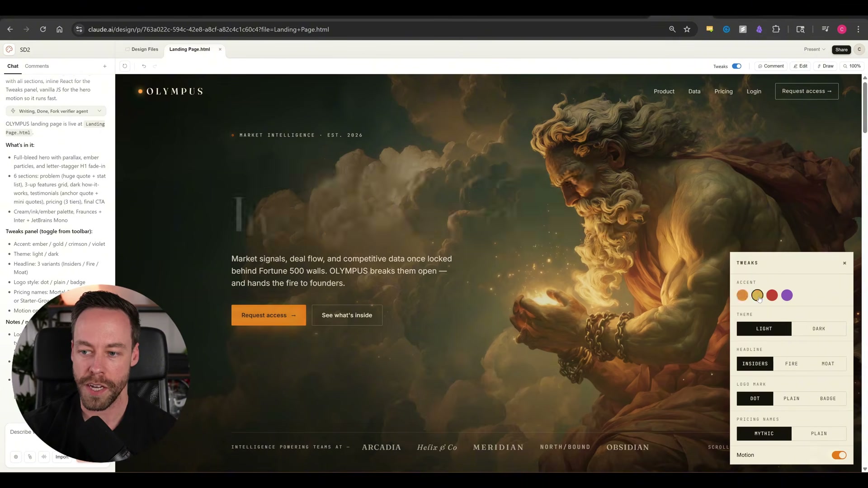Undo last change in preview toolbar
The width and height of the screenshot is (868, 488).
(x=144, y=66)
